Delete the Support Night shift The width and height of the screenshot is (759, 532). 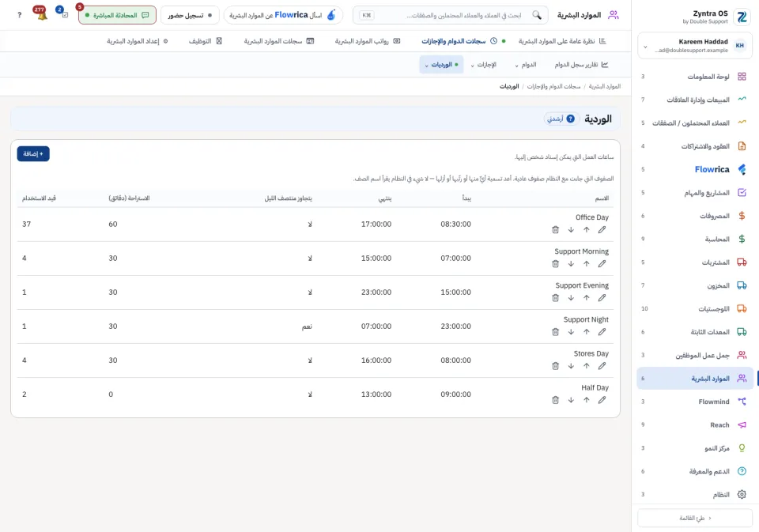coord(555,332)
